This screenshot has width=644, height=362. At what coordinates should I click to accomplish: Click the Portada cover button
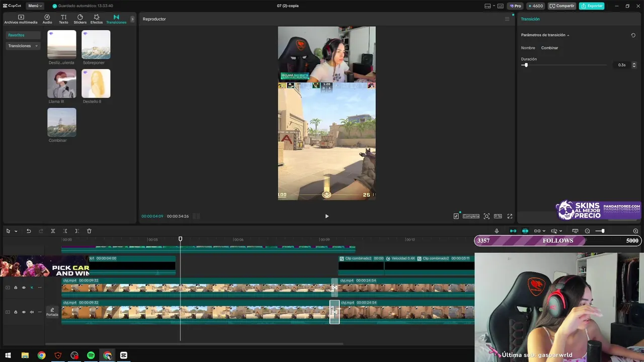pyautogui.click(x=52, y=312)
